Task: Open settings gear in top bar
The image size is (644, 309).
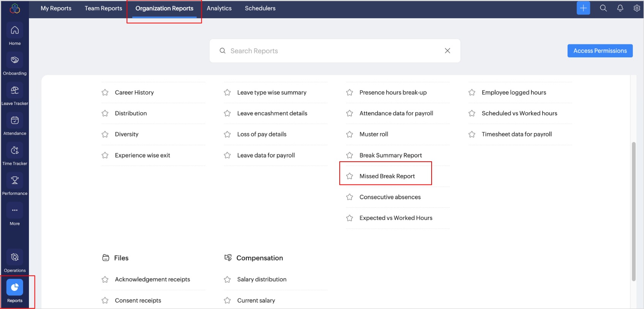Action: coord(636,8)
